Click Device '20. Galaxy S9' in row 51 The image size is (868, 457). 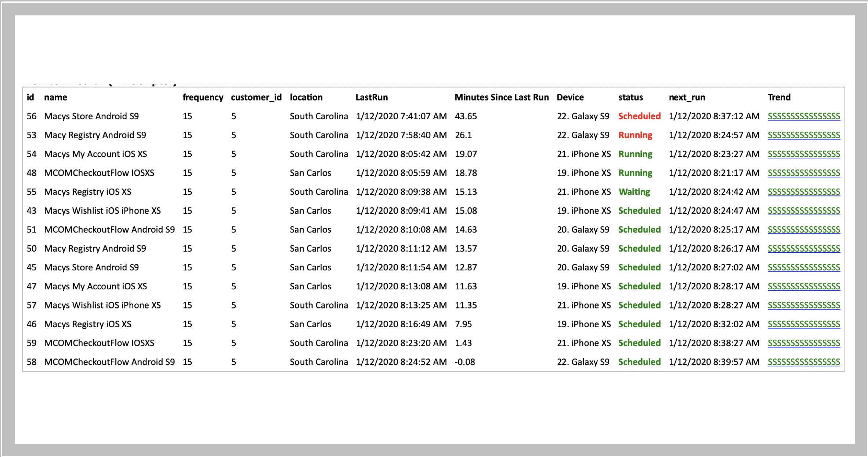(x=583, y=230)
